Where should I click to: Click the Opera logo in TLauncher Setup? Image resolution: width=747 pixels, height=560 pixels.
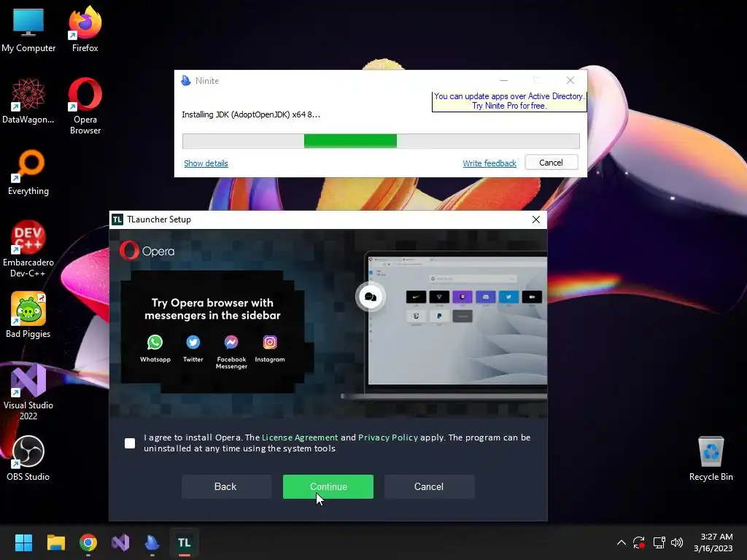tap(147, 251)
